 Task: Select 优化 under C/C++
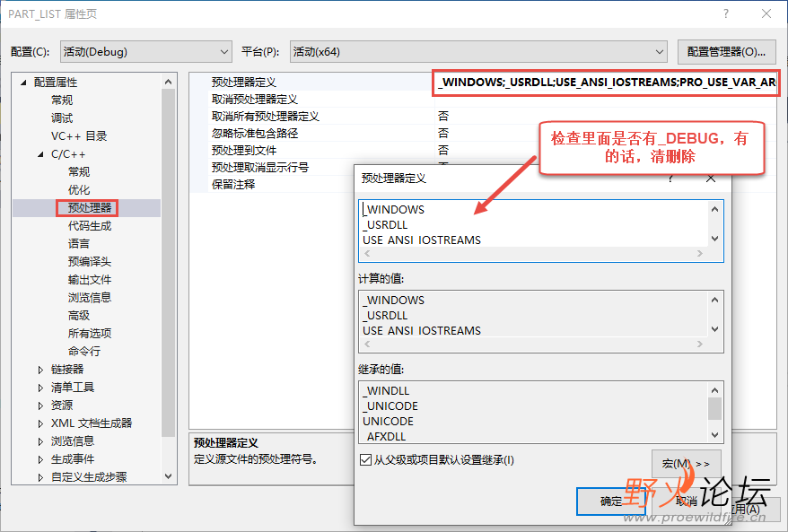tap(79, 190)
